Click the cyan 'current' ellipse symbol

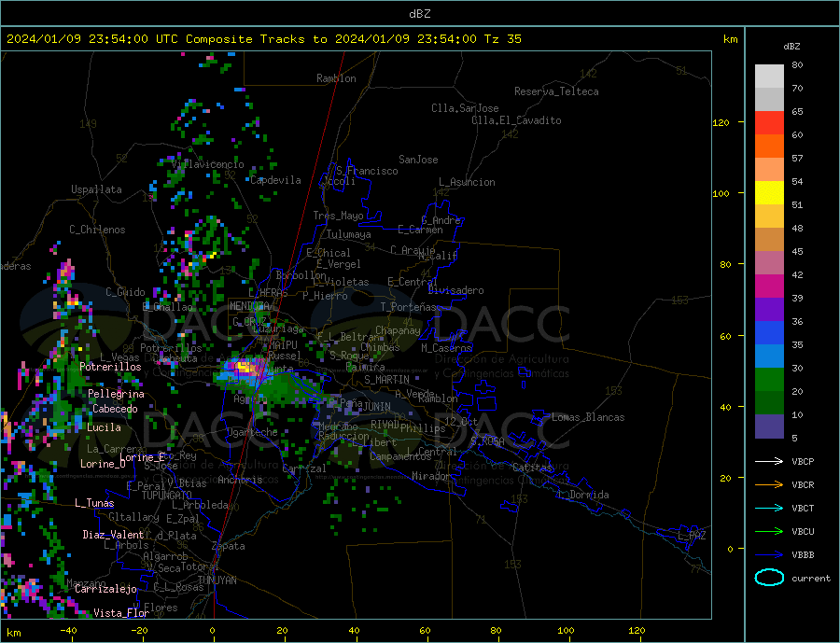(769, 578)
